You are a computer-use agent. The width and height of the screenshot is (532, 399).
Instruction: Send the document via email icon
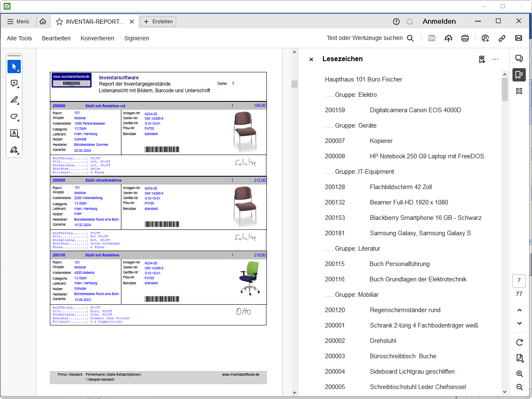[518, 38]
